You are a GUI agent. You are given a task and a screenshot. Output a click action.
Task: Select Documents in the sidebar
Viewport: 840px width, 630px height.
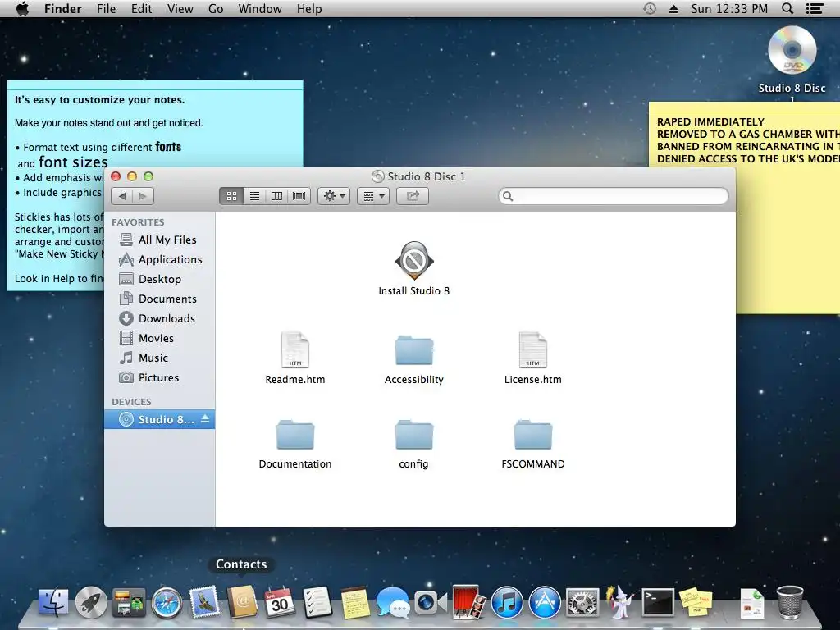pos(160,299)
